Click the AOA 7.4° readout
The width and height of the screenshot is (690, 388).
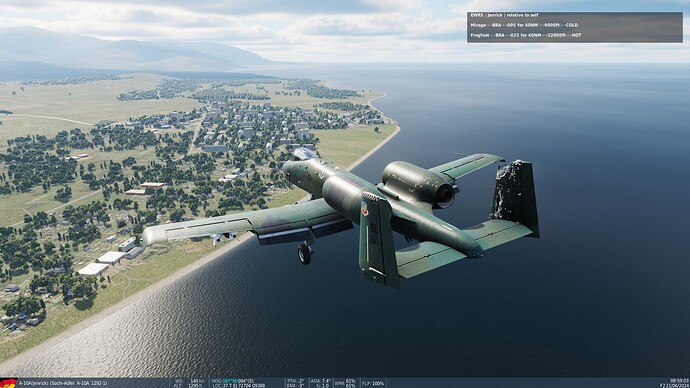click(320, 381)
